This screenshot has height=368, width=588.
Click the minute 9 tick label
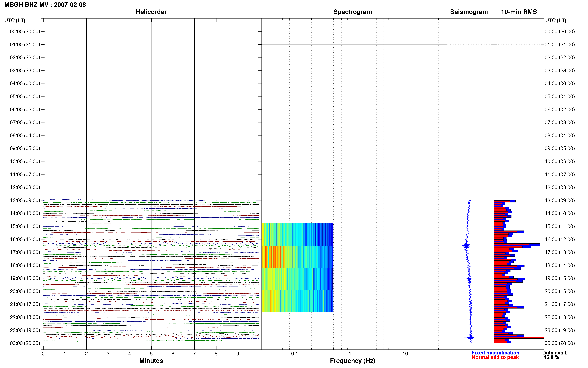pos(237,354)
